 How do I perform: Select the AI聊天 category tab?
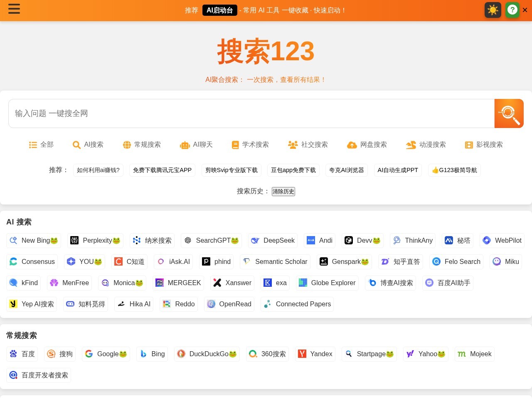pos(196,145)
